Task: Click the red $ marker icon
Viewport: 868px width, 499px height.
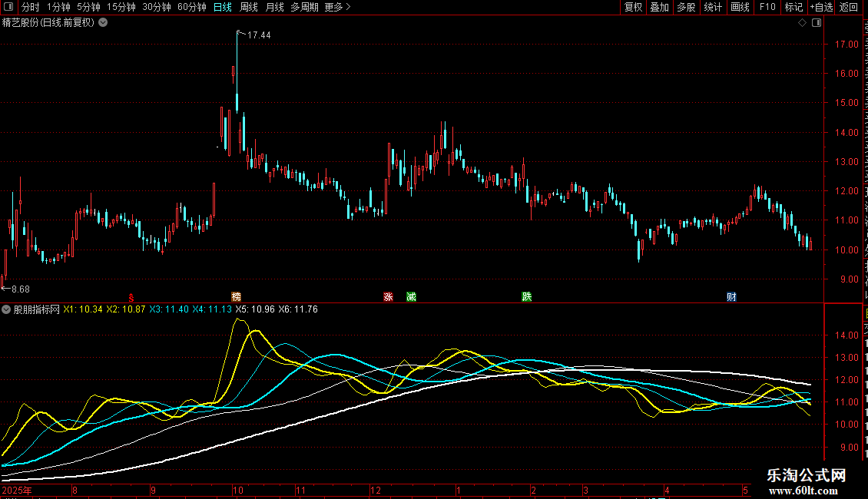Action: 131,297
